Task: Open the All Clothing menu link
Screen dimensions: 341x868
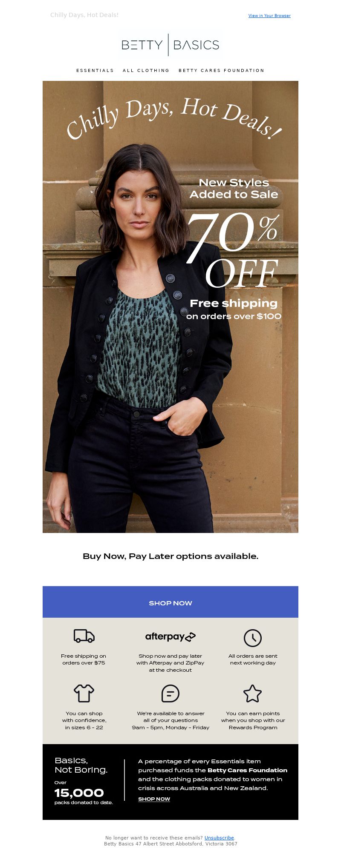Action: pos(146,71)
